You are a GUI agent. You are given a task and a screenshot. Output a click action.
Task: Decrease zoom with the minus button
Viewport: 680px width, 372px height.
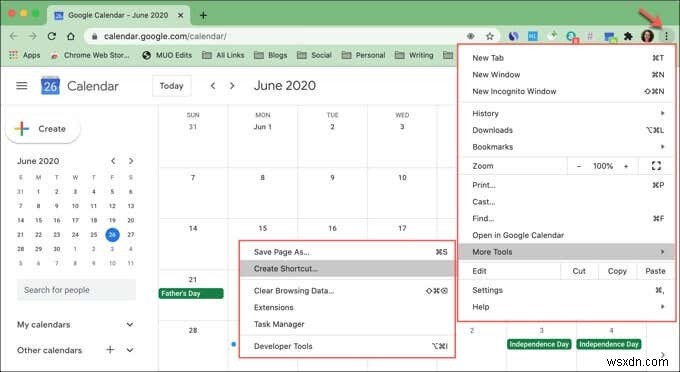click(579, 166)
